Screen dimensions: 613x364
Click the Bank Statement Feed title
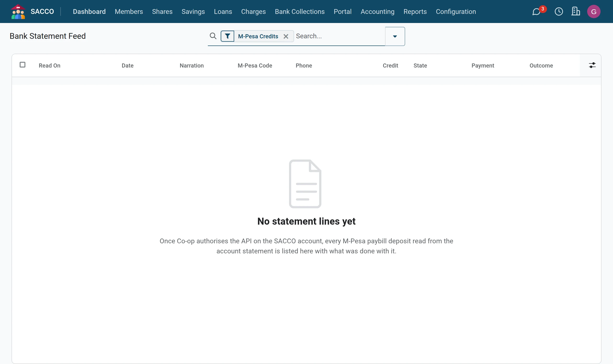pos(48,36)
